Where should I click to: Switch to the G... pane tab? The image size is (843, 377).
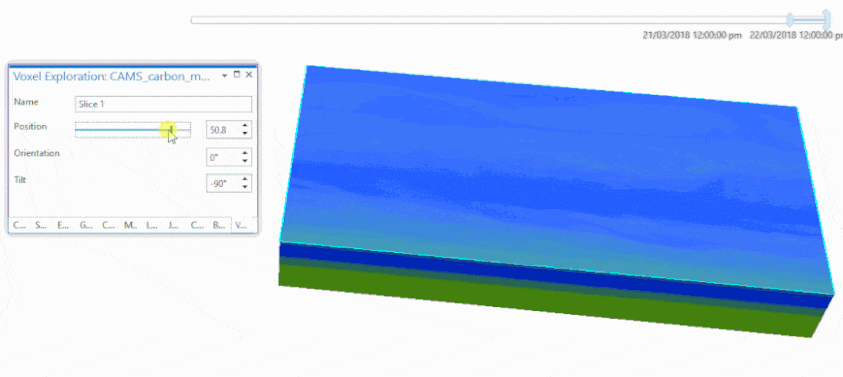click(x=85, y=226)
